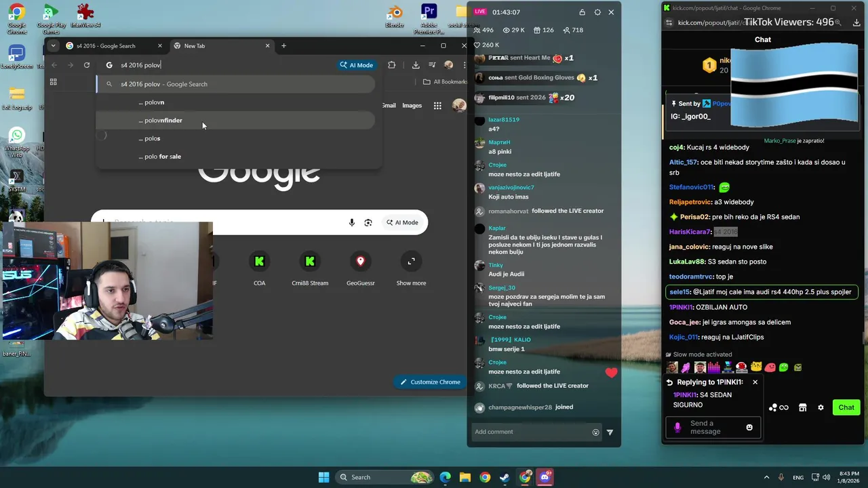Start voice search microphone in Google box
Image resolution: width=868 pixels, height=488 pixels.
click(x=351, y=222)
